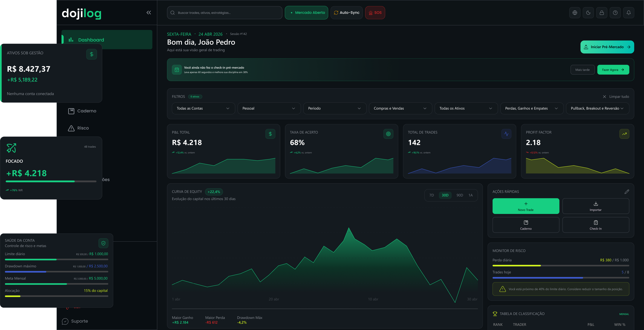Open Pessoal filter dropdown
This screenshot has width=644, height=330.
(x=269, y=108)
